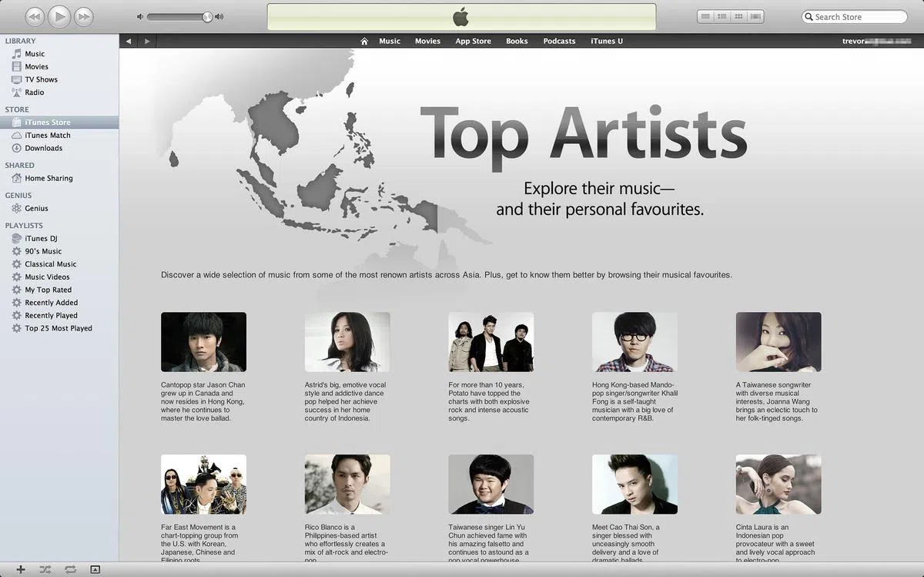Switch to Grid view

737,15
